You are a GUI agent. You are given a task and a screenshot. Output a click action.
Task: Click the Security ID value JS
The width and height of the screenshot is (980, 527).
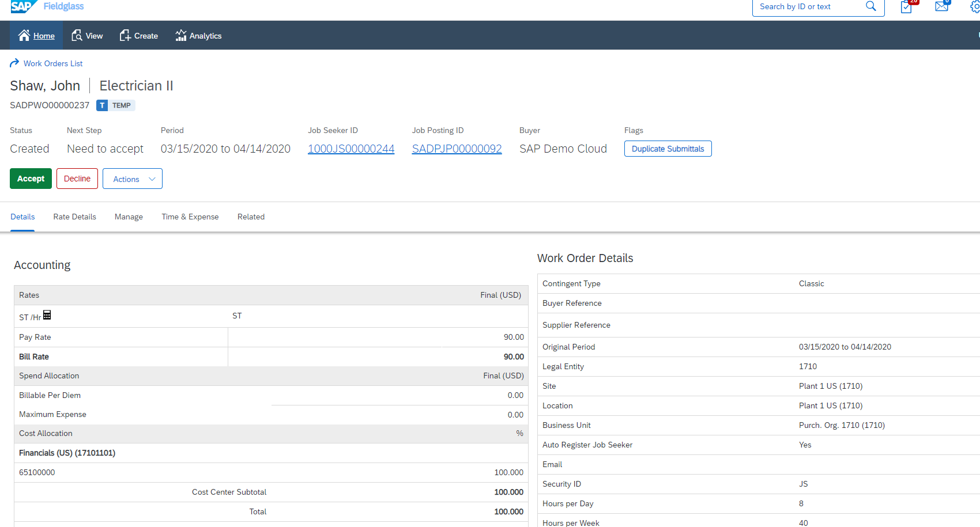click(804, 484)
